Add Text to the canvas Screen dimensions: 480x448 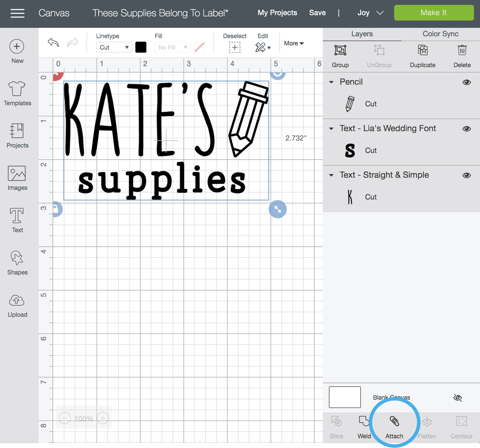17,220
